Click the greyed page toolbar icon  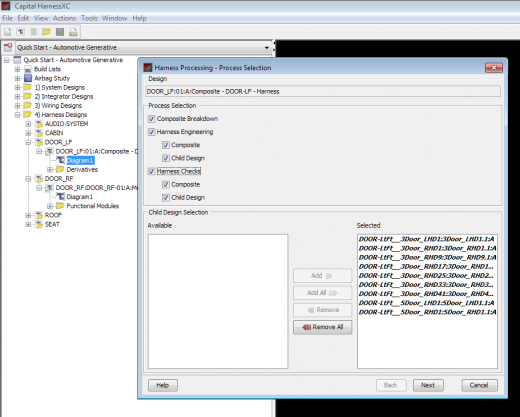34,32
